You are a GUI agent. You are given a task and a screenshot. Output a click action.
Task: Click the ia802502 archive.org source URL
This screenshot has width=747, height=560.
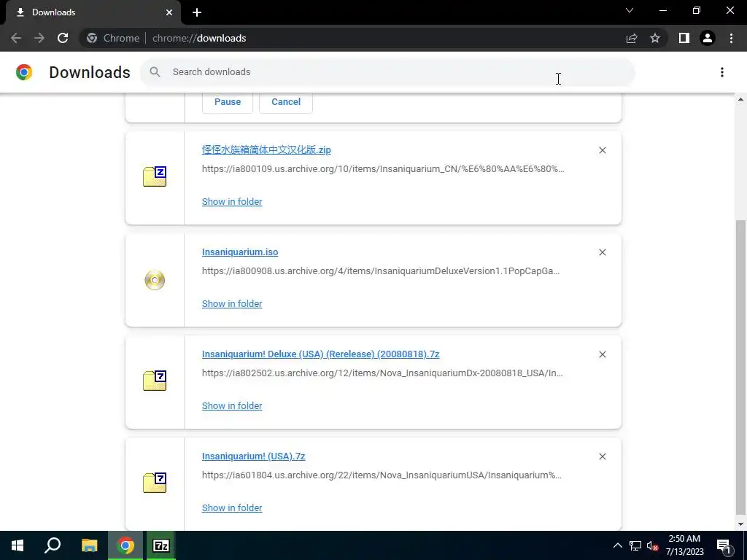382,373
